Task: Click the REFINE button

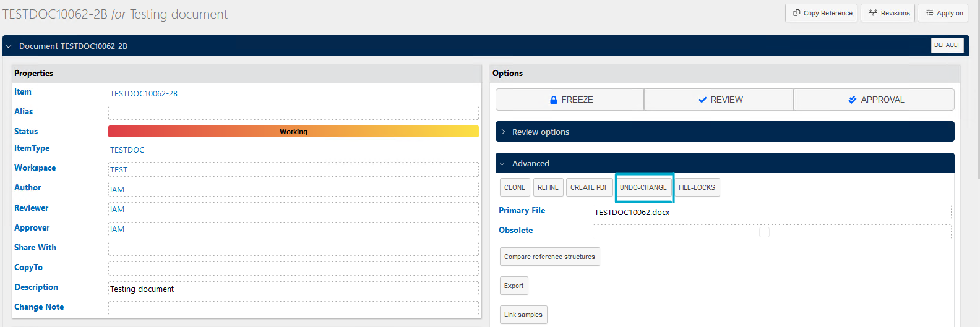Action: [548, 187]
